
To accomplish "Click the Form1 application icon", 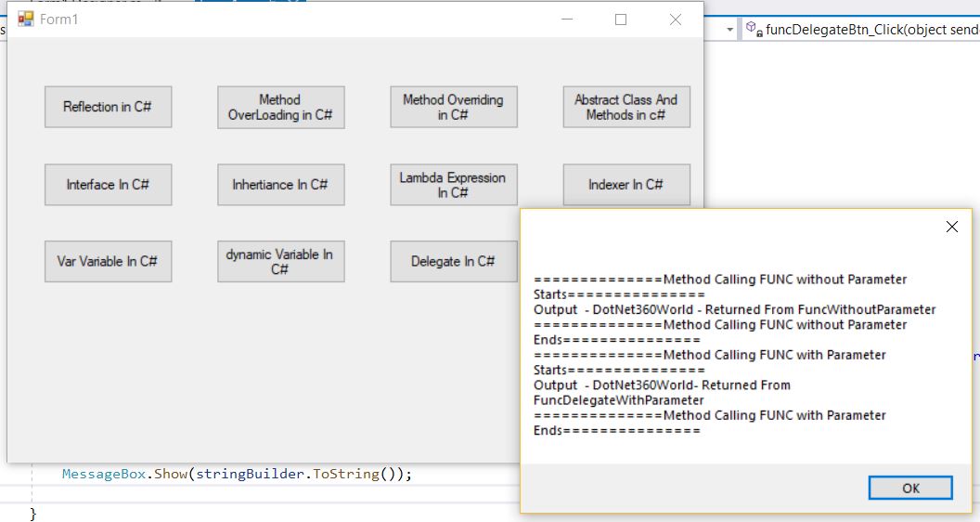I will click(26, 20).
